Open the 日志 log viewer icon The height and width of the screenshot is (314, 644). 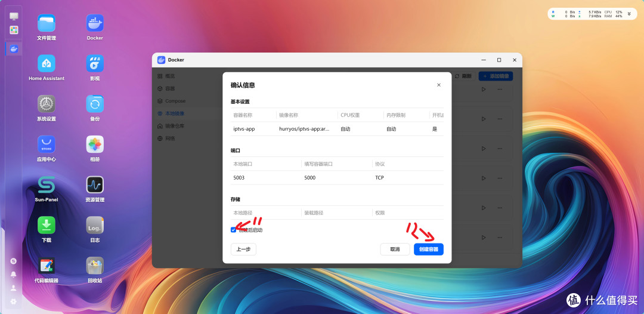(x=95, y=225)
